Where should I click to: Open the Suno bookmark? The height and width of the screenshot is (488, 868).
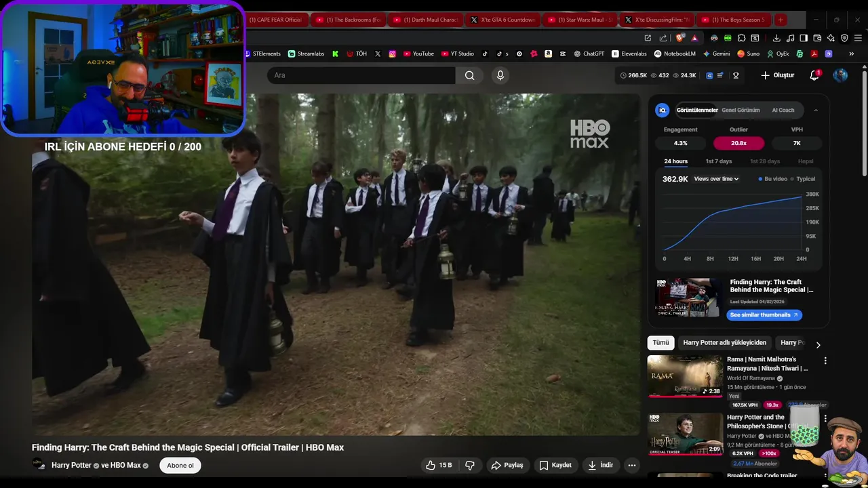pos(749,54)
